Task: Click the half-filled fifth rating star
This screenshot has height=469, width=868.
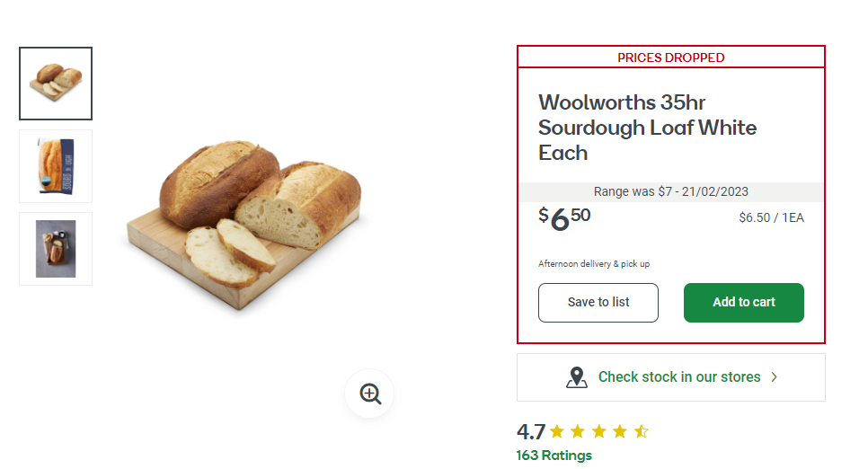Action: coord(641,431)
